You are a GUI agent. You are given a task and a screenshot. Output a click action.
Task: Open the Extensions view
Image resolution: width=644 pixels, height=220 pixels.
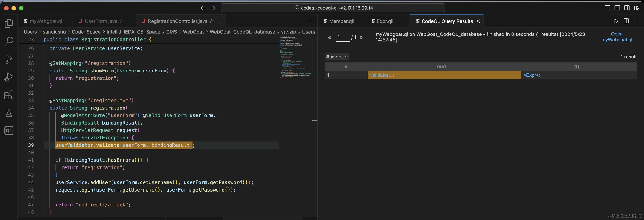[x=9, y=95]
